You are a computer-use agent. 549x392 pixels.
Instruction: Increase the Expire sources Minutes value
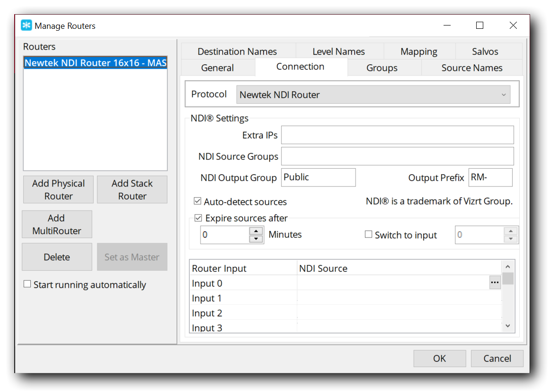256,231
